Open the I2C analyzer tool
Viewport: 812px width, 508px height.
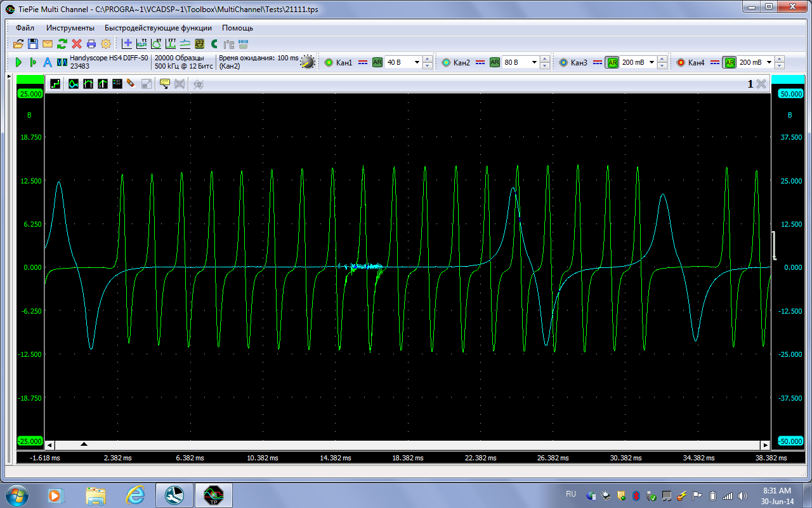coord(229,44)
